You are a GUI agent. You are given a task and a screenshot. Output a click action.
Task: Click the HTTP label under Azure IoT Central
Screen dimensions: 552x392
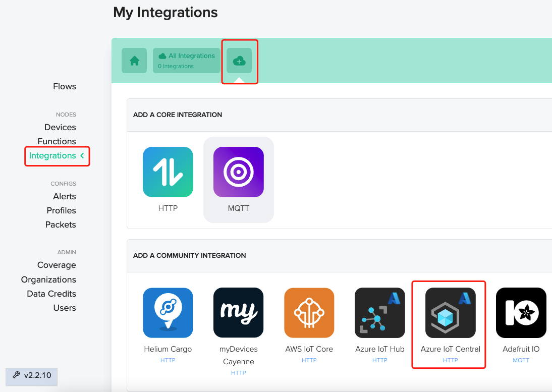pyautogui.click(x=451, y=360)
